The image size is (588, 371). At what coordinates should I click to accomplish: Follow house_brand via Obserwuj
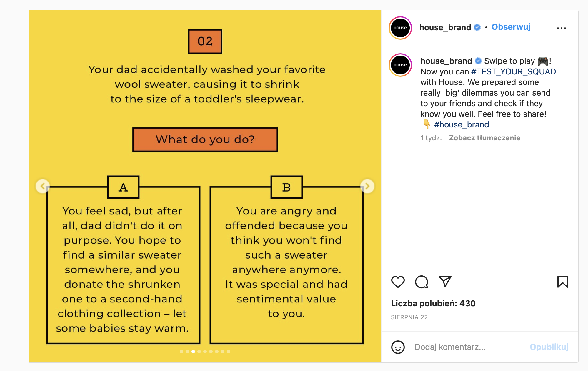(511, 27)
